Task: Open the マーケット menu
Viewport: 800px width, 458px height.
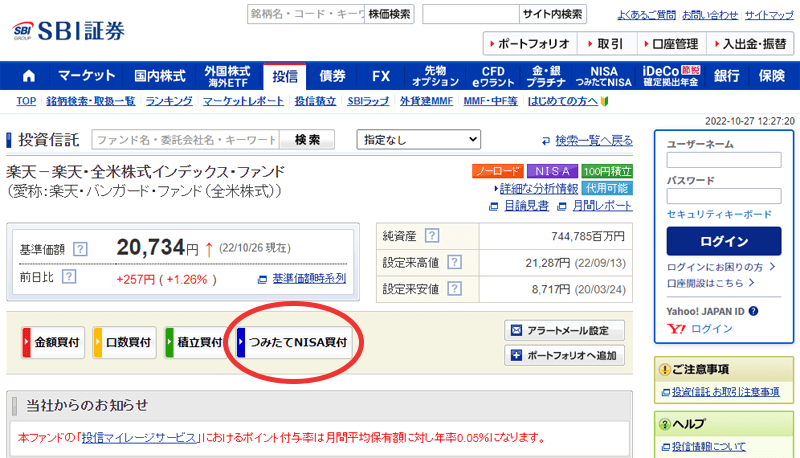Action: click(x=86, y=76)
